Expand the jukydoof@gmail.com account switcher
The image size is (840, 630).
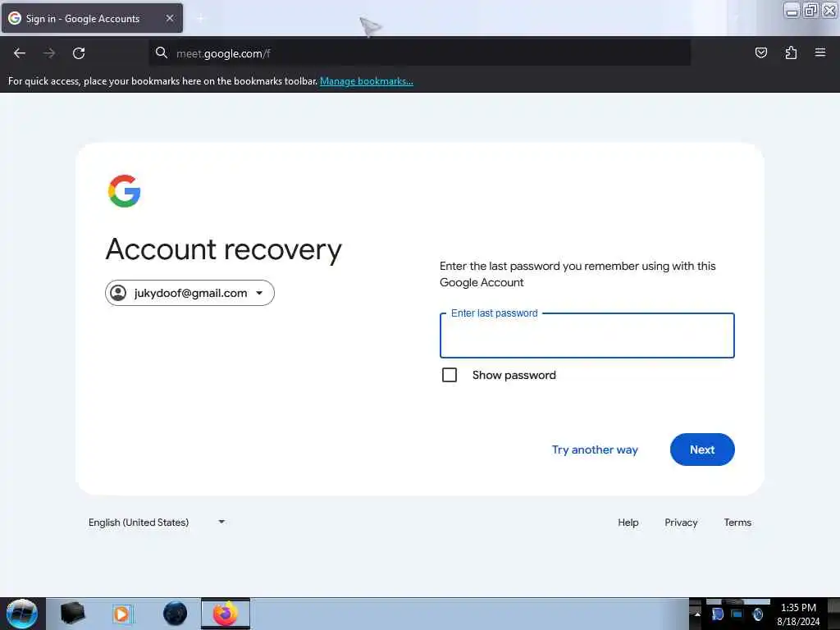coord(189,293)
